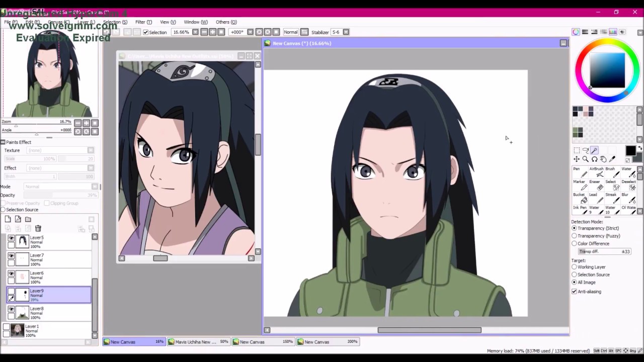Screen dimensions: 644x362
Task: Switch to New Canvas 150% tab
Action: [x=263, y=342]
